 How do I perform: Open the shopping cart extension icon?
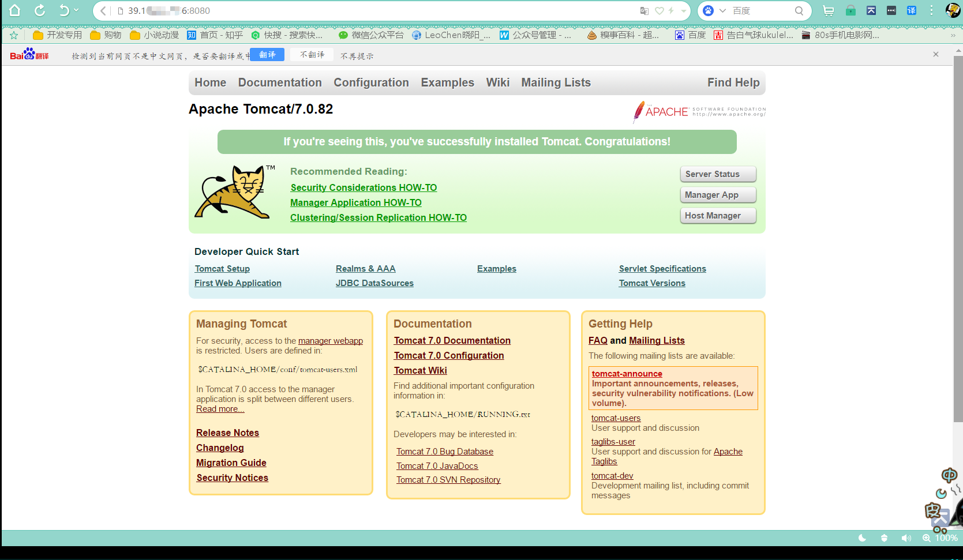tap(829, 10)
